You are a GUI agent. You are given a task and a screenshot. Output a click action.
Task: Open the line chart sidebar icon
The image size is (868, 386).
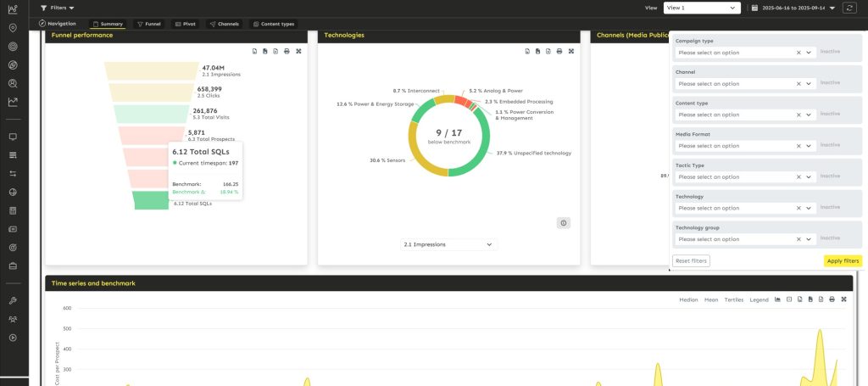(13, 102)
